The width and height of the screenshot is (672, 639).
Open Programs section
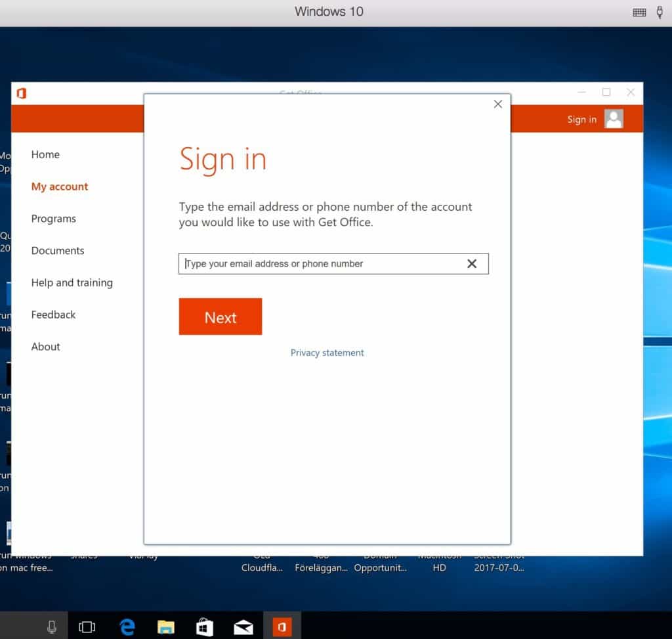point(54,219)
